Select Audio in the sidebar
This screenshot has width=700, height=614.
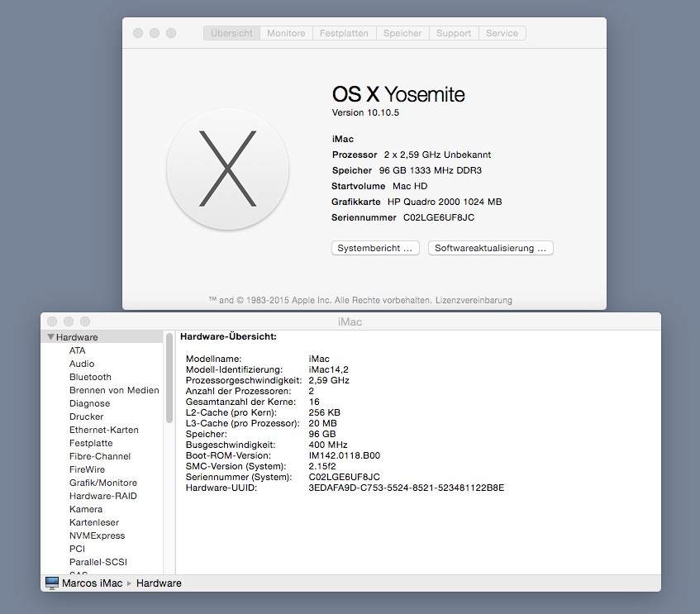pyautogui.click(x=82, y=364)
